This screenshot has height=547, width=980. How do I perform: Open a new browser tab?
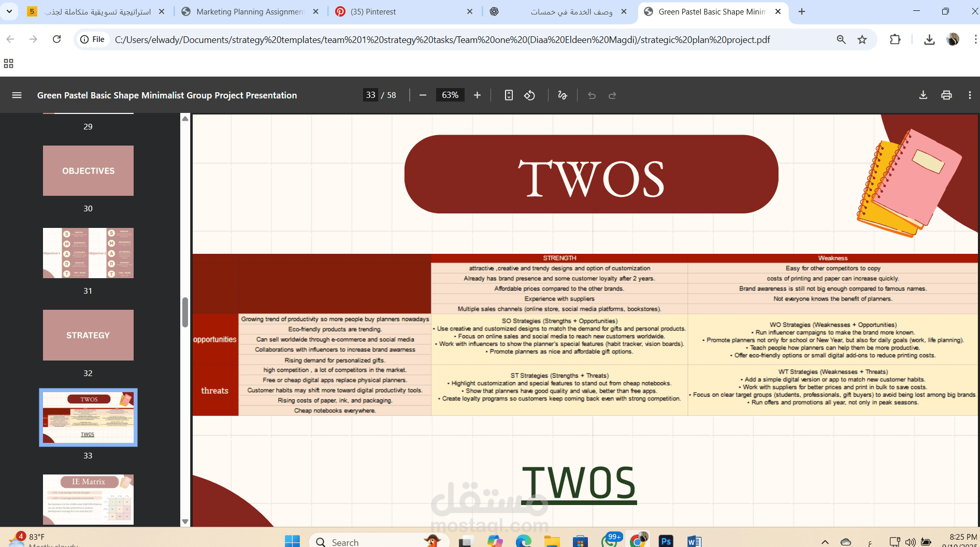click(x=802, y=11)
